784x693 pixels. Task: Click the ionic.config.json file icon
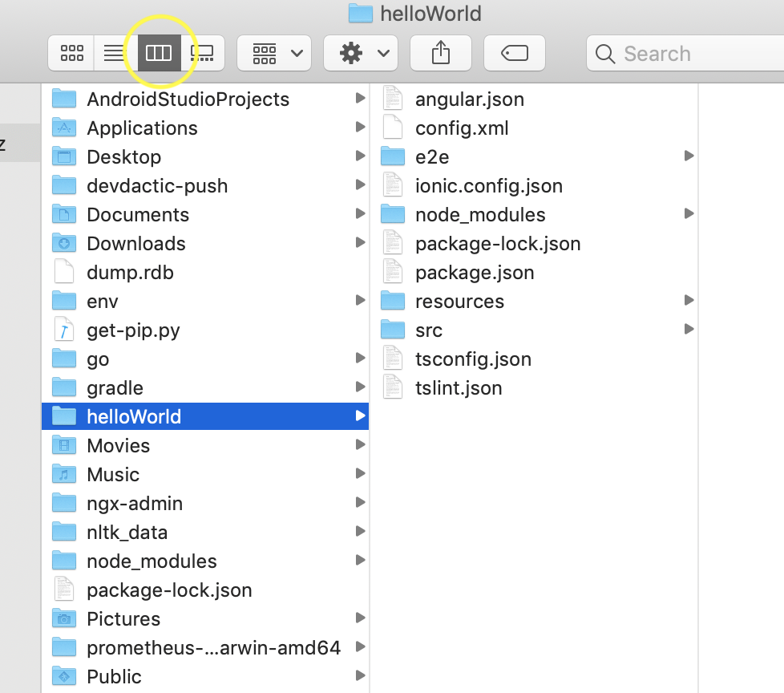[x=393, y=185]
